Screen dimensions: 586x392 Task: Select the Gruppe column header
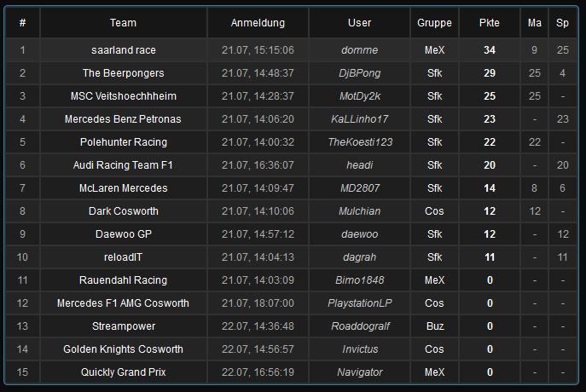click(434, 23)
